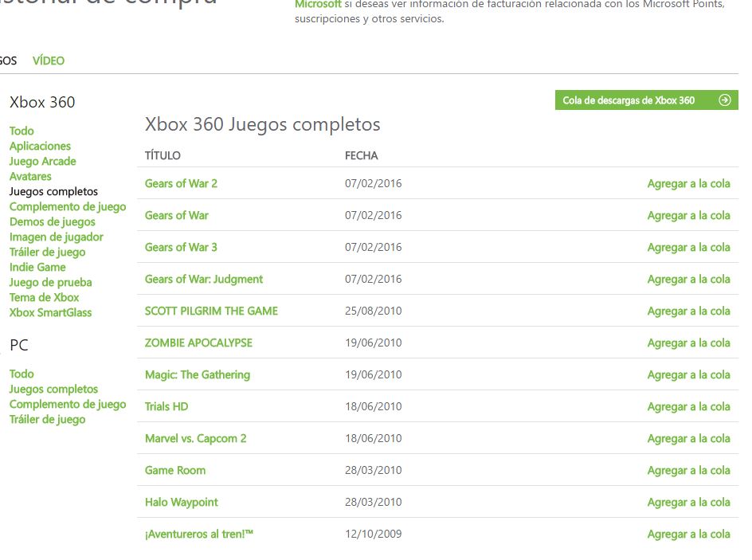Open Juegos completos under PC

tap(53, 390)
